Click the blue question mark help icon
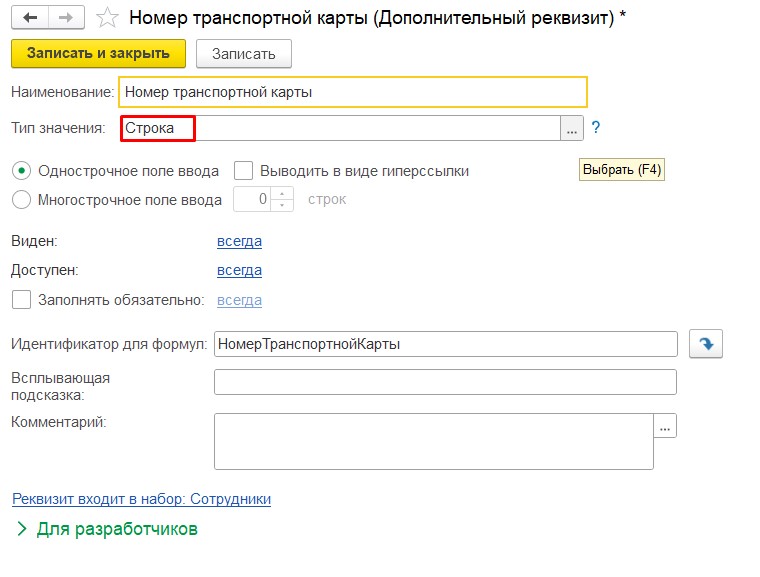This screenshot has width=760, height=577. click(x=596, y=128)
